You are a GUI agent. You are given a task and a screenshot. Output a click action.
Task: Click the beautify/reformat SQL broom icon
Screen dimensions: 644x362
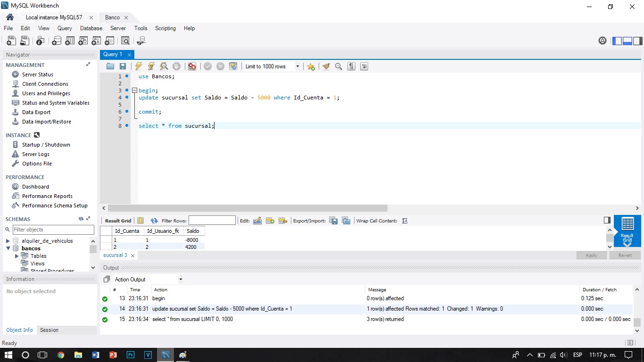326,66
